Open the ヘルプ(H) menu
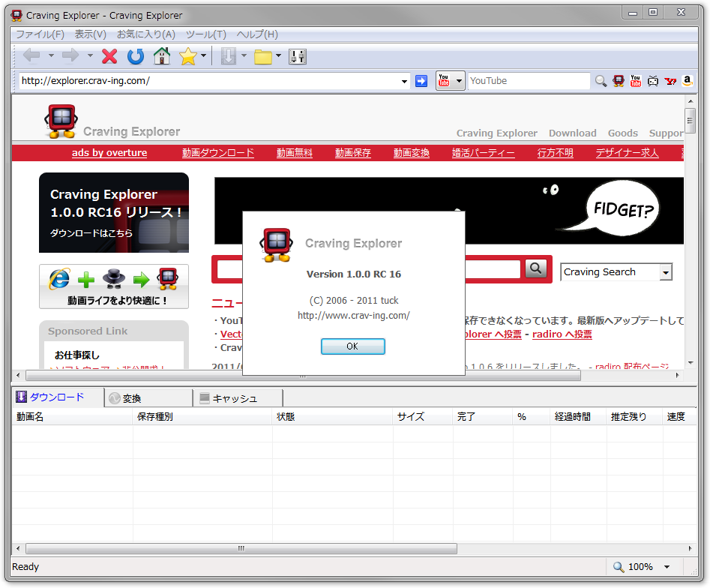The width and height of the screenshot is (710, 588). click(x=257, y=34)
